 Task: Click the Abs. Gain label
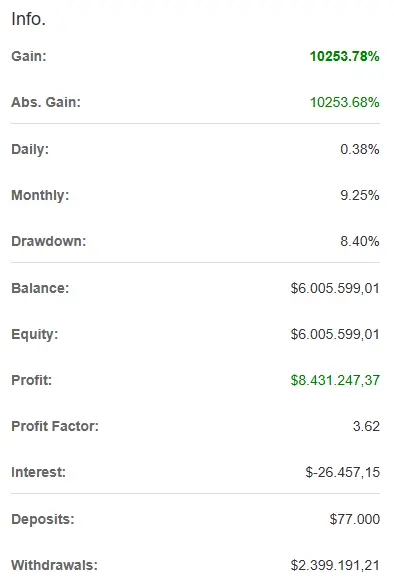[x=46, y=102]
